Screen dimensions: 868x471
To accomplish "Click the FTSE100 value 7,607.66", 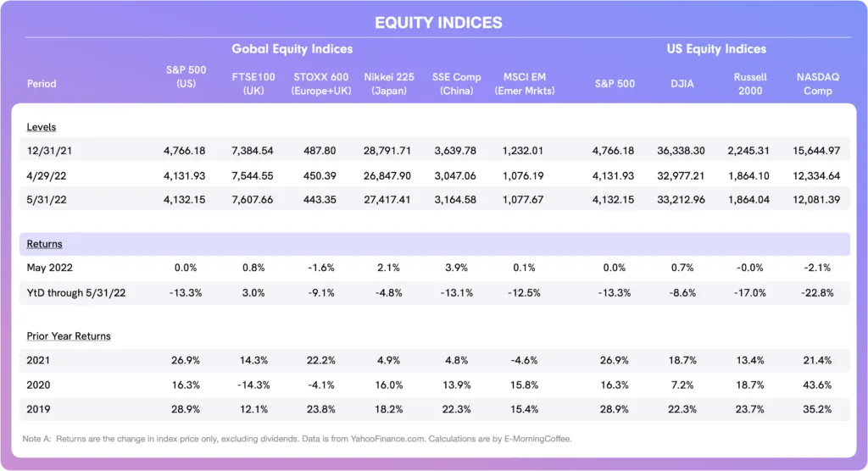I will (253, 200).
